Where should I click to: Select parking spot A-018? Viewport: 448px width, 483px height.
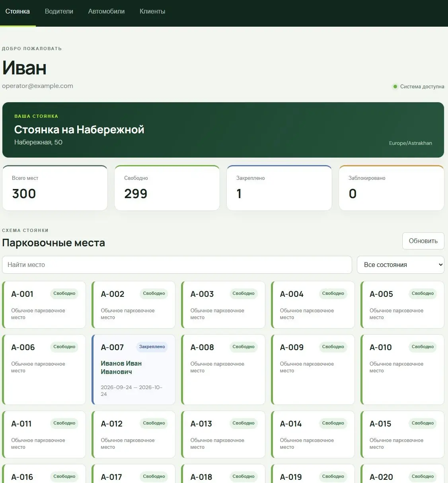coord(223,474)
